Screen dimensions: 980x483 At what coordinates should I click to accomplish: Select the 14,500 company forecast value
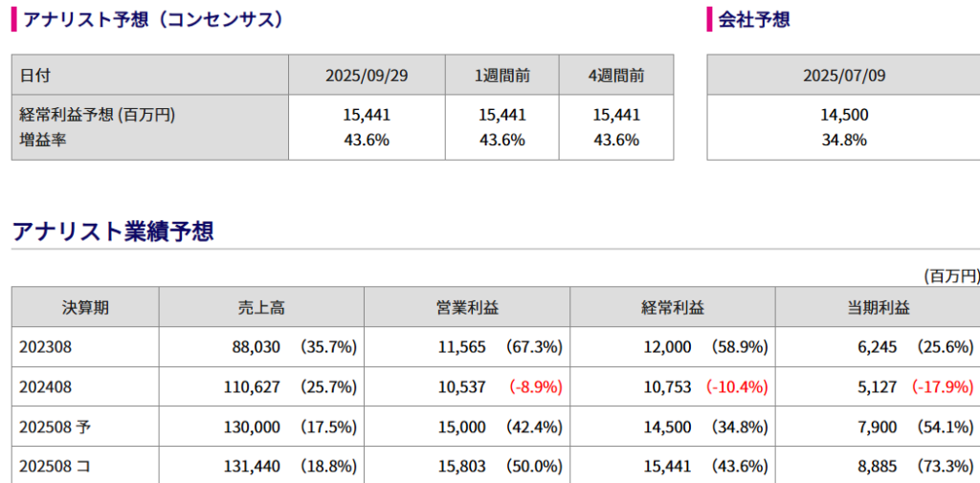coord(844,115)
